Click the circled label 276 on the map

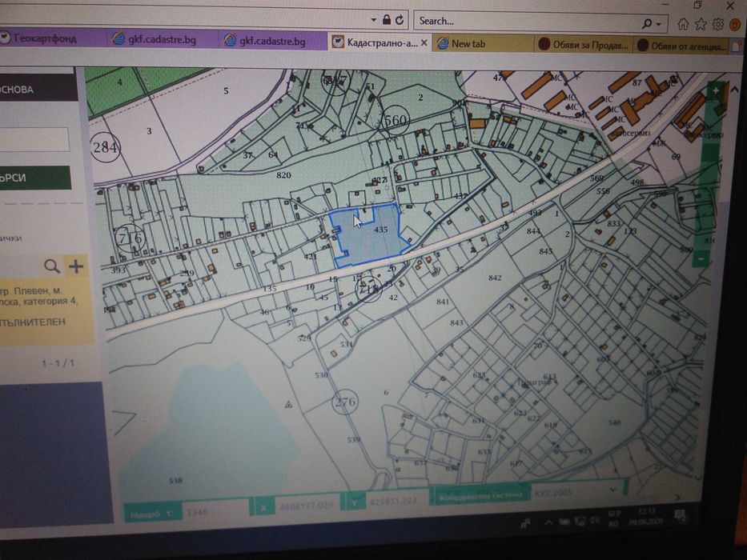(345, 402)
